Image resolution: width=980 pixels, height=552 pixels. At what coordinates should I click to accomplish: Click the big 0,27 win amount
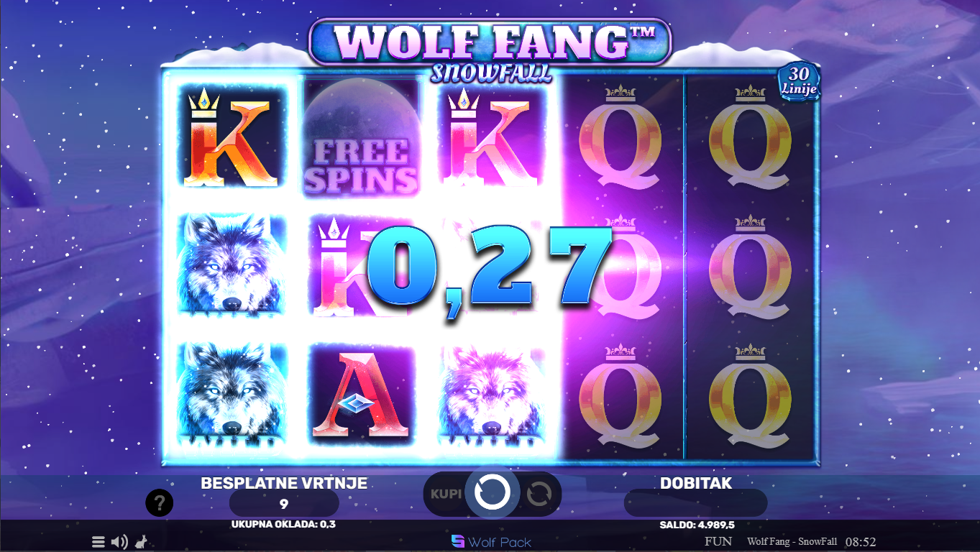pyautogui.click(x=489, y=267)
